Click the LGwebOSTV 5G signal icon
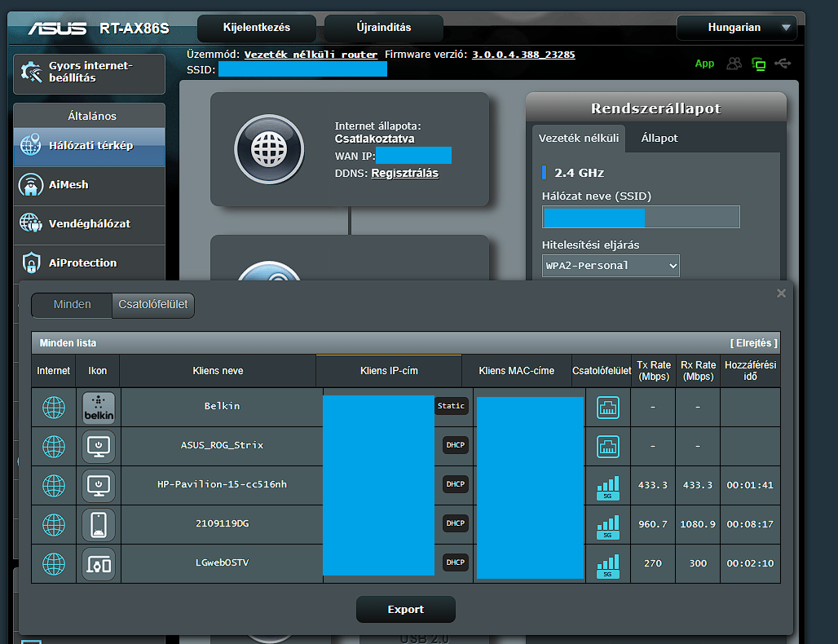Screen dimensions: 838x644 [x=607, y=565]
